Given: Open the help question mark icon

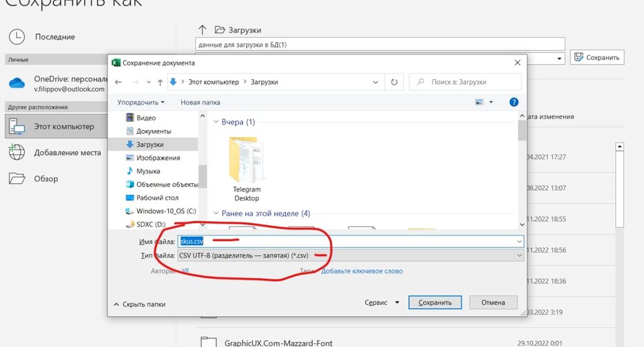Looking at the screenshot, I should [x=513, y=102].
